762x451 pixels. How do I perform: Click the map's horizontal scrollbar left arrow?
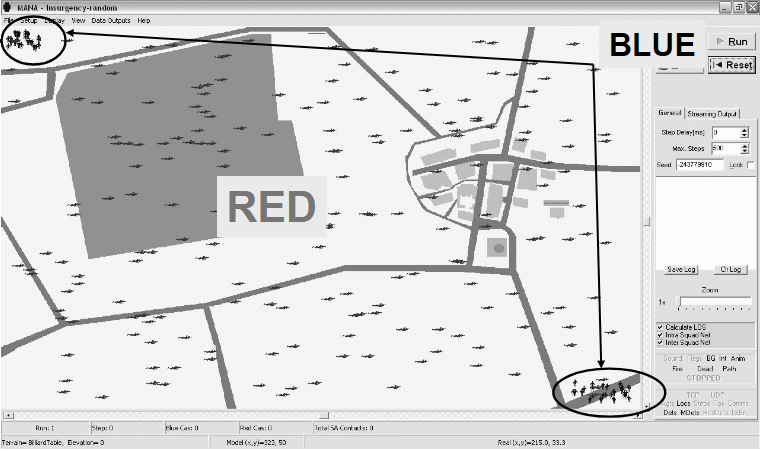[x=8, y=416]
